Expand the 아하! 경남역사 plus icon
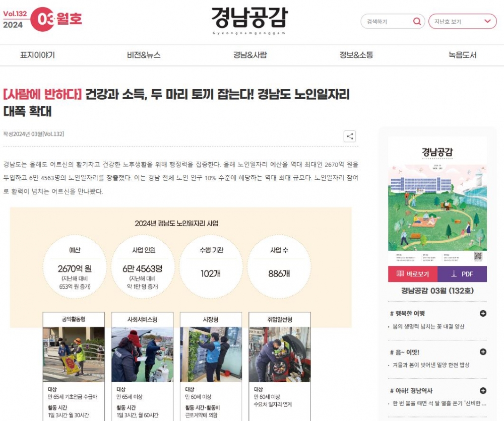The height and width of the screenshot is (421, 504). 483,391
